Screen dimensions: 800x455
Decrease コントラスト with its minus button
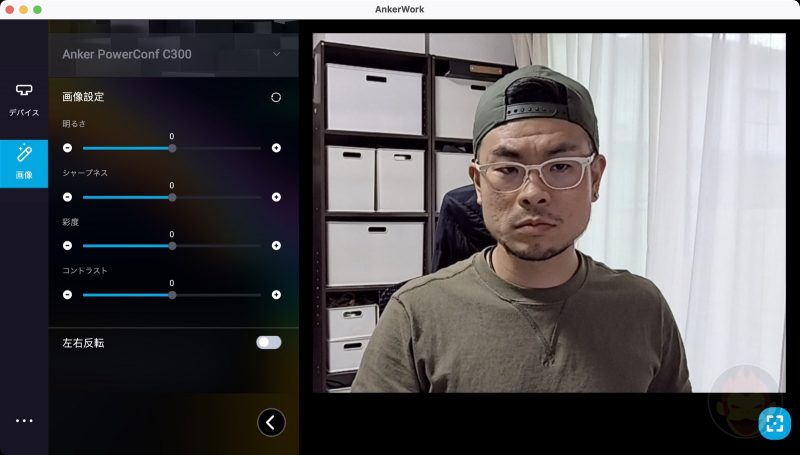tap(67, 294)
